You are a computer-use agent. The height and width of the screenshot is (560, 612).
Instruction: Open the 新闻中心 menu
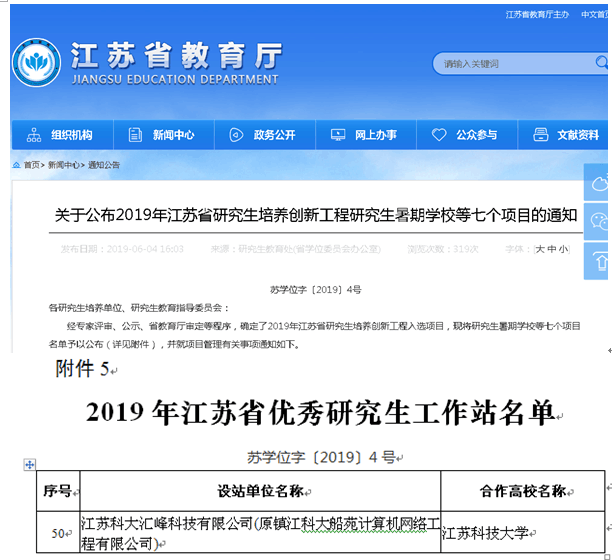pyautogui.click(x=164, y=135)
